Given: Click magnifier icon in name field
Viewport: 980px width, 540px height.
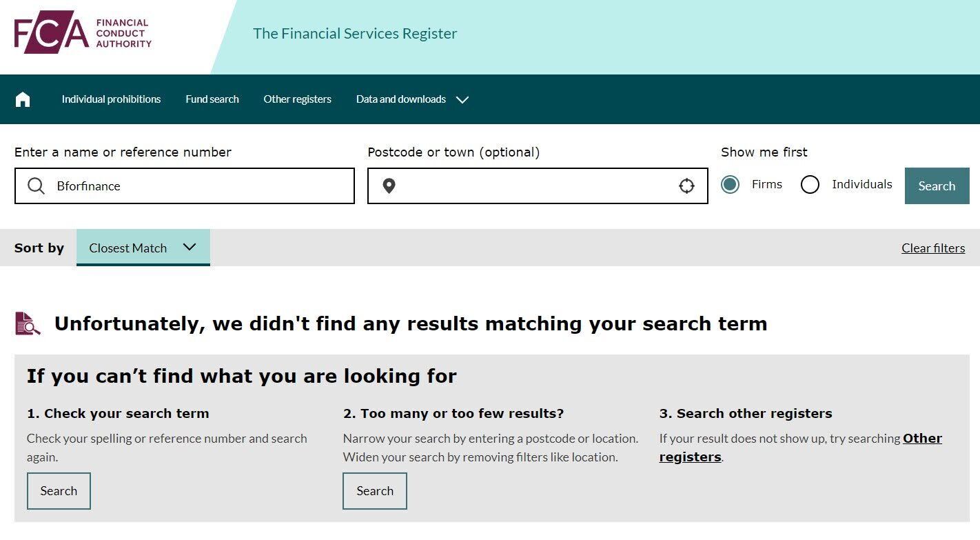Looking at the screenshot, I should pos(36,186).
